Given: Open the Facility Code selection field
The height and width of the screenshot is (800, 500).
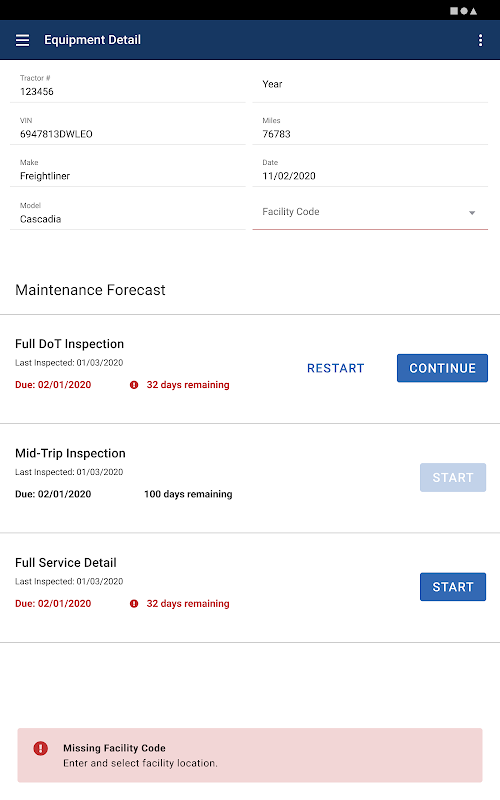Looking at the screenshot, I should pyautogui.click(x=370, y=212).
